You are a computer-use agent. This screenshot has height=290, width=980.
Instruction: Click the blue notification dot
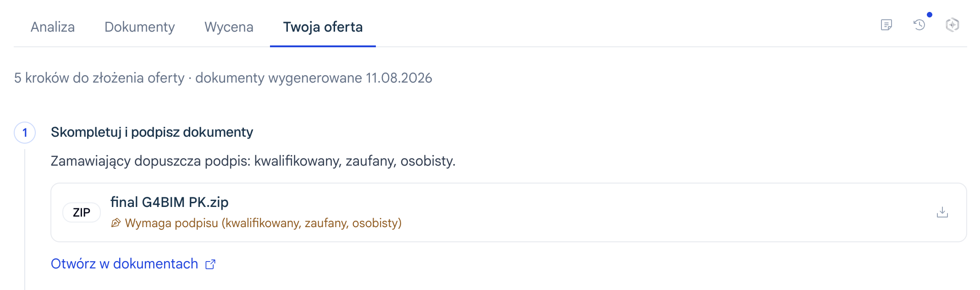[x=930, y=15]
